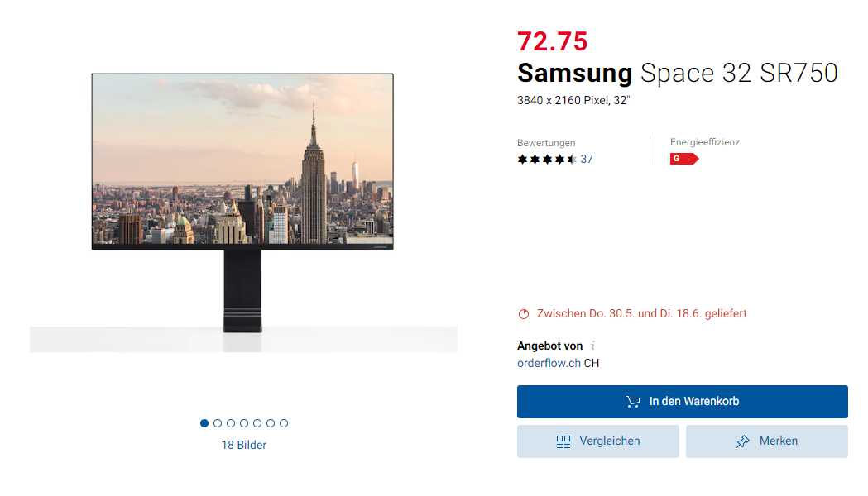Click the compare icon on the Vergleichen button

tap(563, 441)
